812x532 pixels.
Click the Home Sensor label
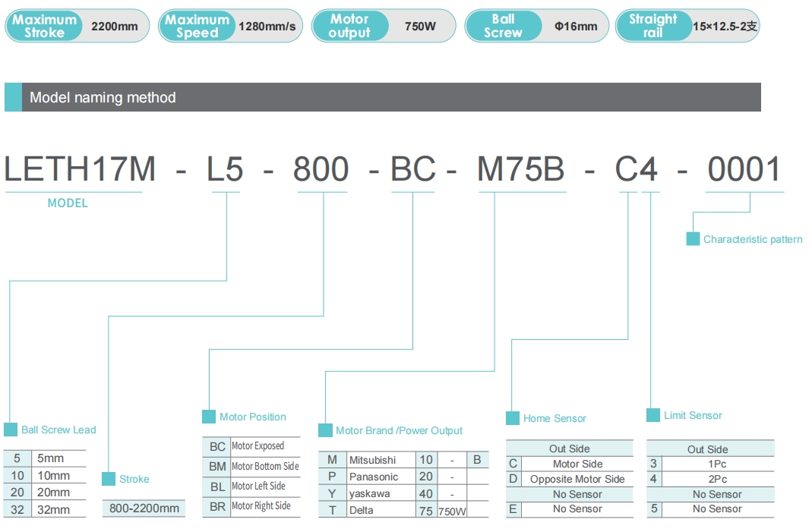pos(554,418)
